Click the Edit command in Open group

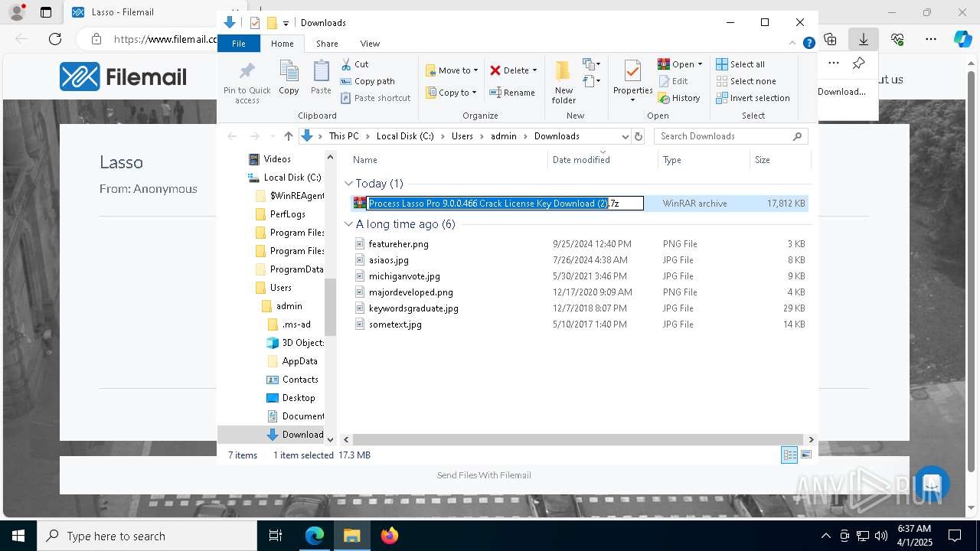pyautogui.click(x=673, y=81)
